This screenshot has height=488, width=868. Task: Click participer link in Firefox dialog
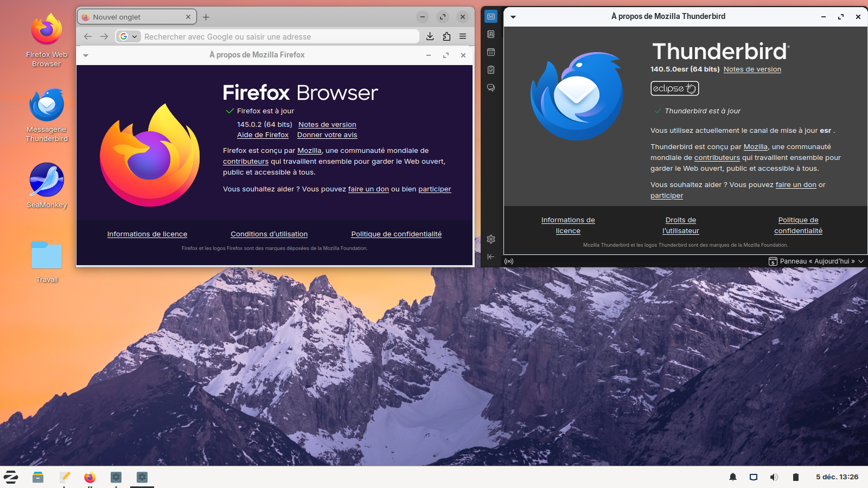click(435, 189)
